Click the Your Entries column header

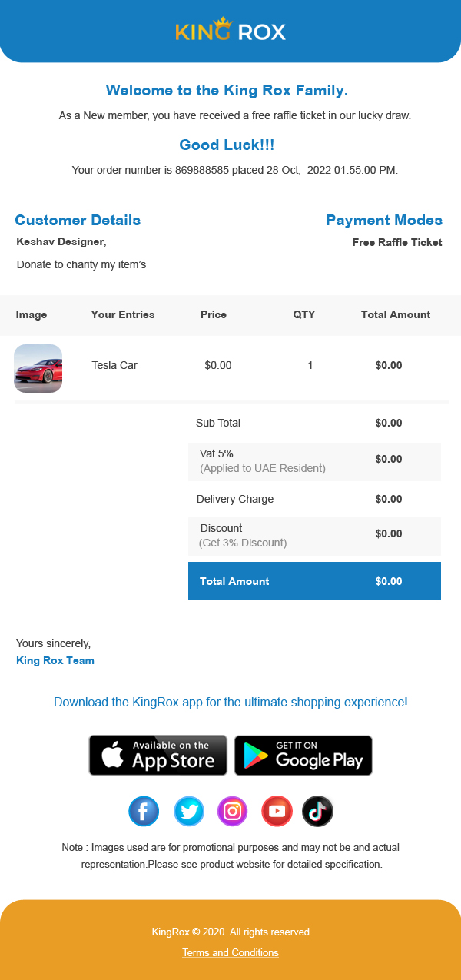[123, 314]
